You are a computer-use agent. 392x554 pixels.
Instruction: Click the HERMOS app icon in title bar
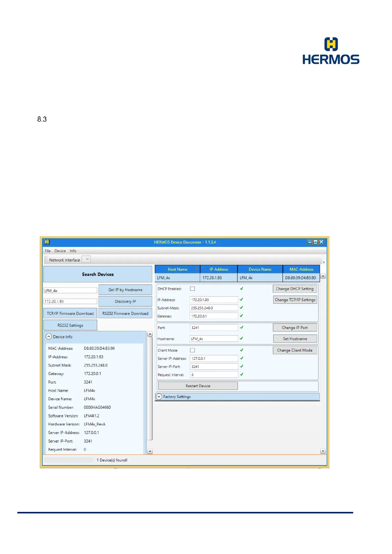point(47,242)
